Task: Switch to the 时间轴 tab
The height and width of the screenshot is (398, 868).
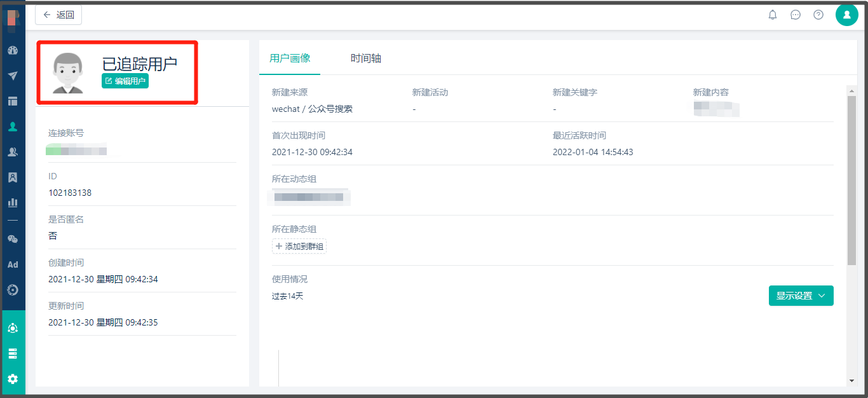Action: coord(366,58)
